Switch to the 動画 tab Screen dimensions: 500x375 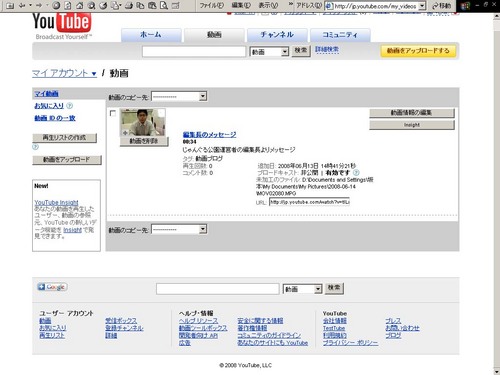point(214,35)
